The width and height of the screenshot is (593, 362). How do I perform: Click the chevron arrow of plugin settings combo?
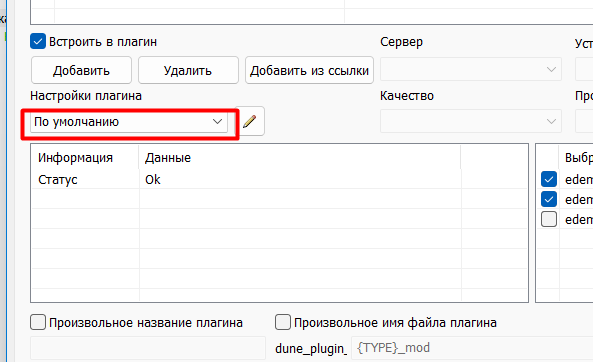coord(217,121)
